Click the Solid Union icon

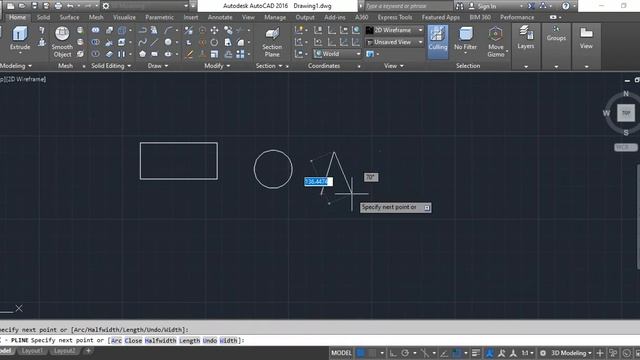click(x=95, y=30)
